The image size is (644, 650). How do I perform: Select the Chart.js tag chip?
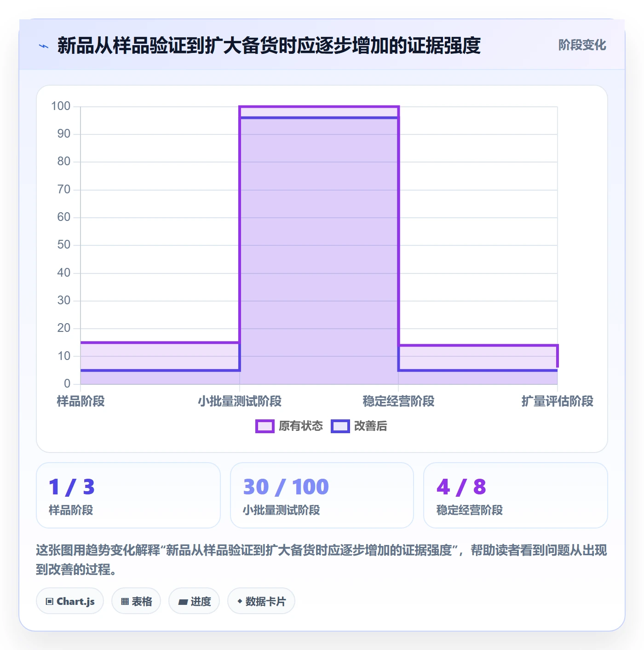pos(70,601)
